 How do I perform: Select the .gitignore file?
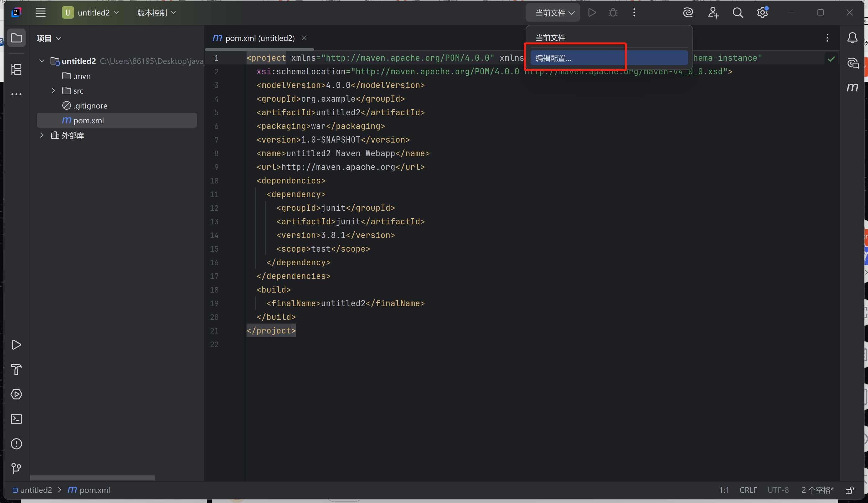pyautogui.click(x=85, y=105)
